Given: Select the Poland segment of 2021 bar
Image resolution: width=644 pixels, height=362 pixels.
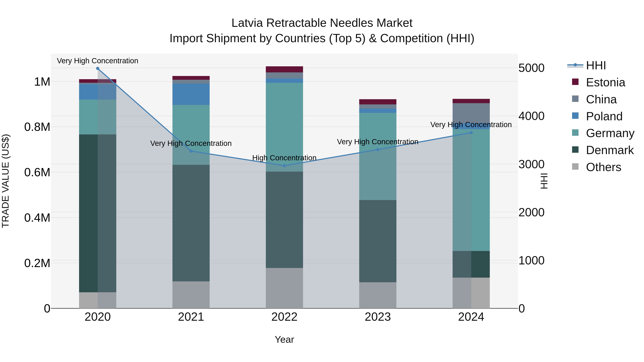Looking at the screenshot, I should pyautogui.click(x=191, y=94).
